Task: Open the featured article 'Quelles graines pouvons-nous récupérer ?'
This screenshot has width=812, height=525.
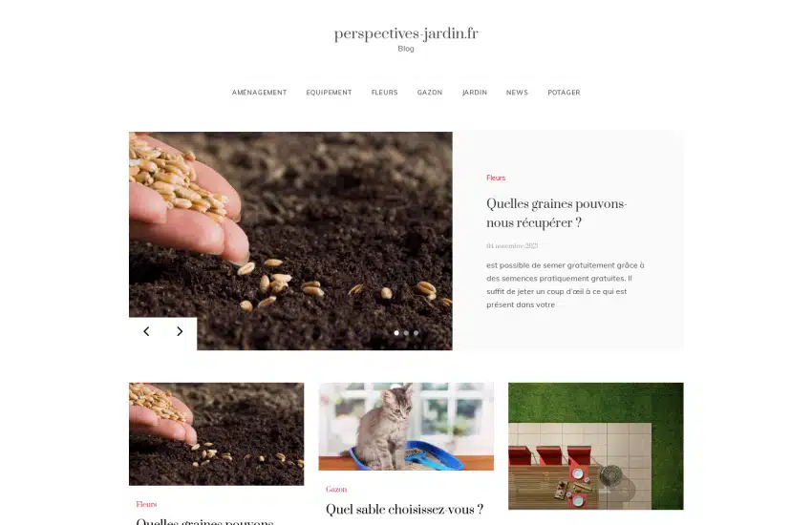Action: pos(557,213)
